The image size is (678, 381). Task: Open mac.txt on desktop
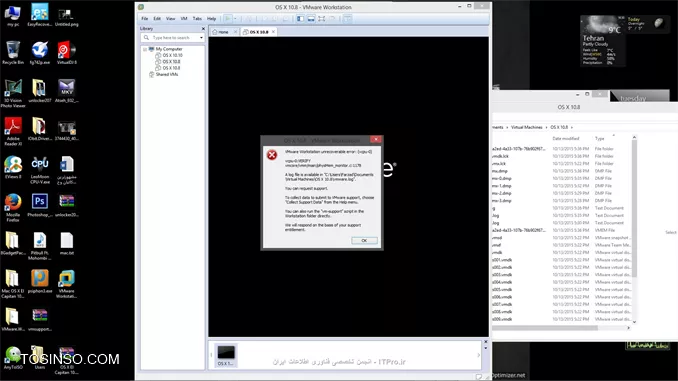[67, 243]
